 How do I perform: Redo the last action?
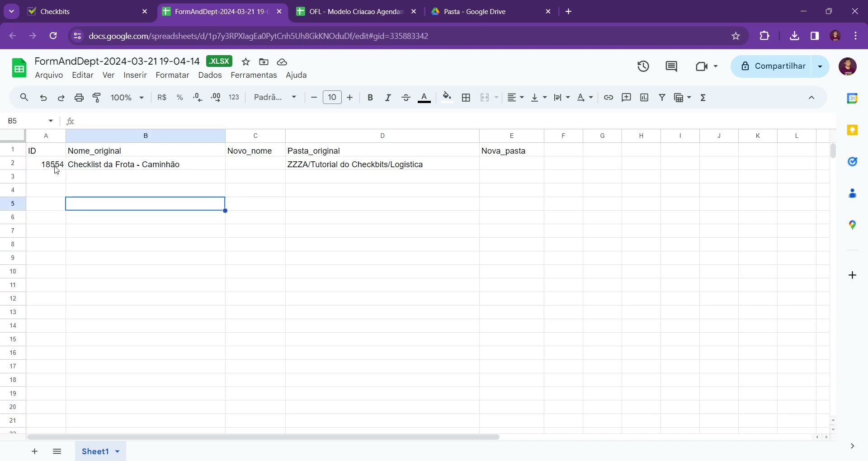tap(61, 98)
